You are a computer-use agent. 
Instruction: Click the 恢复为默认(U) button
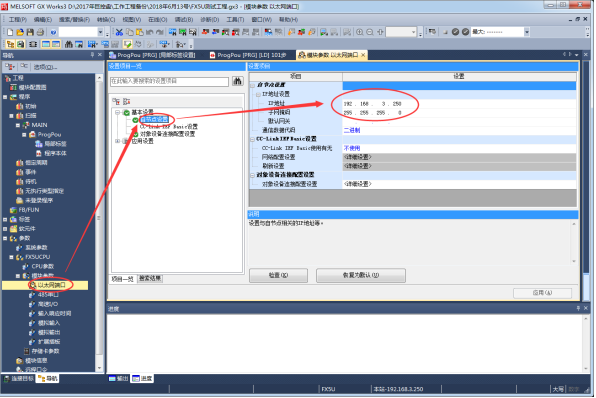[x=361, y=275]
